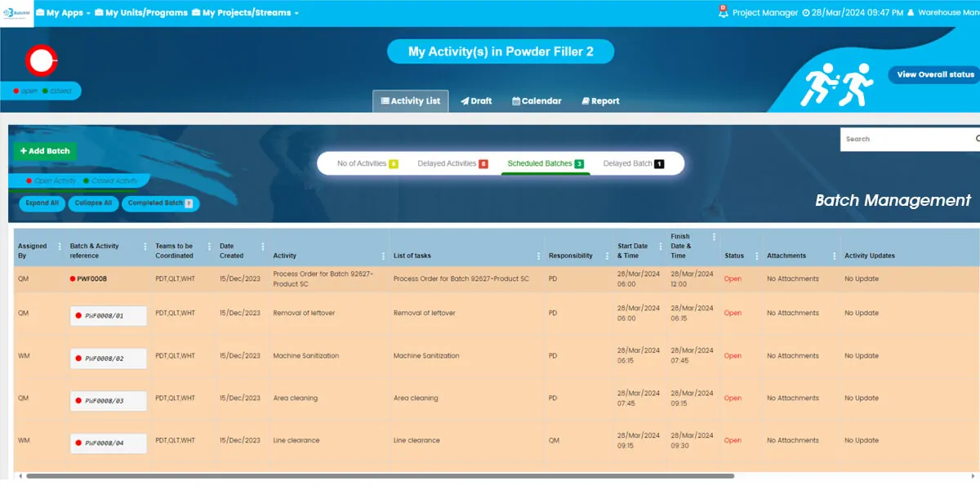Click the View Overall status button
This screenshot has width=980, height=490.
pos(934,74)
